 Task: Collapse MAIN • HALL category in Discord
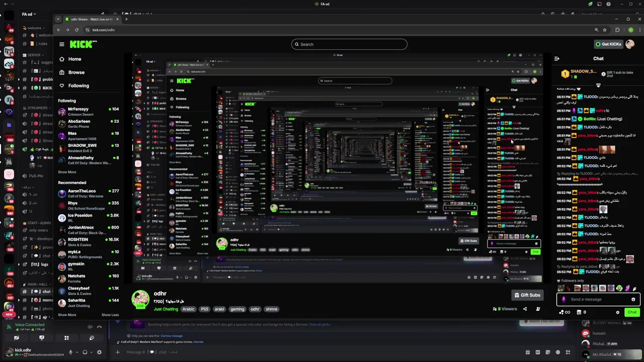coord(36,285)
